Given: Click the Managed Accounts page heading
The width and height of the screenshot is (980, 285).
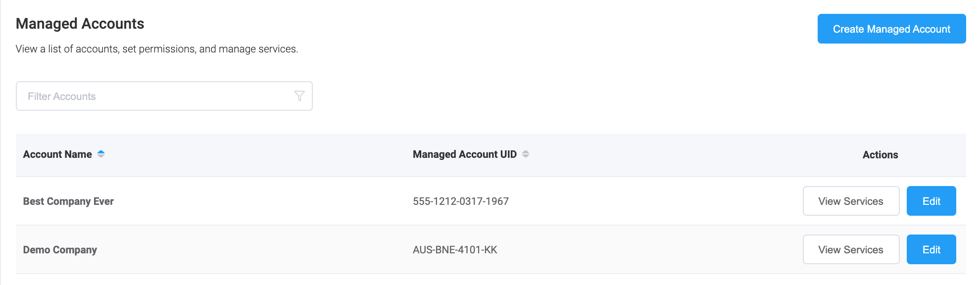Looking at the screenshot, I should [80, 24].
